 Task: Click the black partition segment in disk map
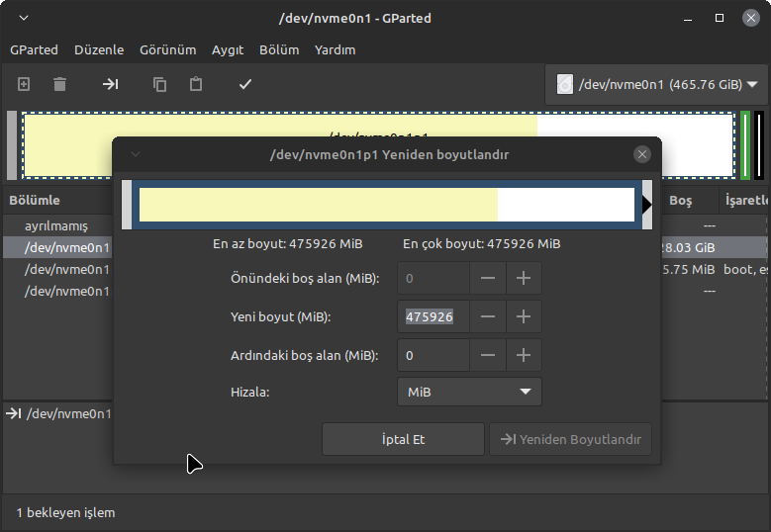tap(759, 145)
